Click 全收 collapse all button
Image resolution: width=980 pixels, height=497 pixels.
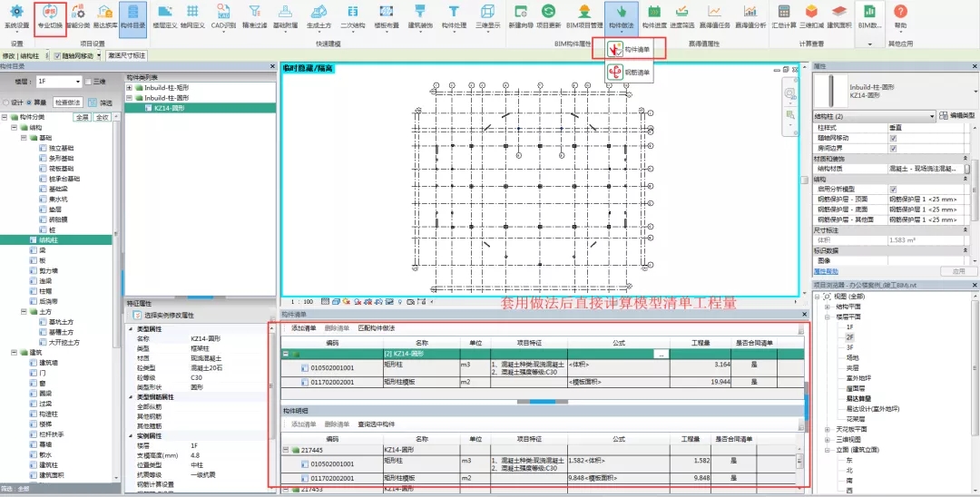tap(102, 117)
